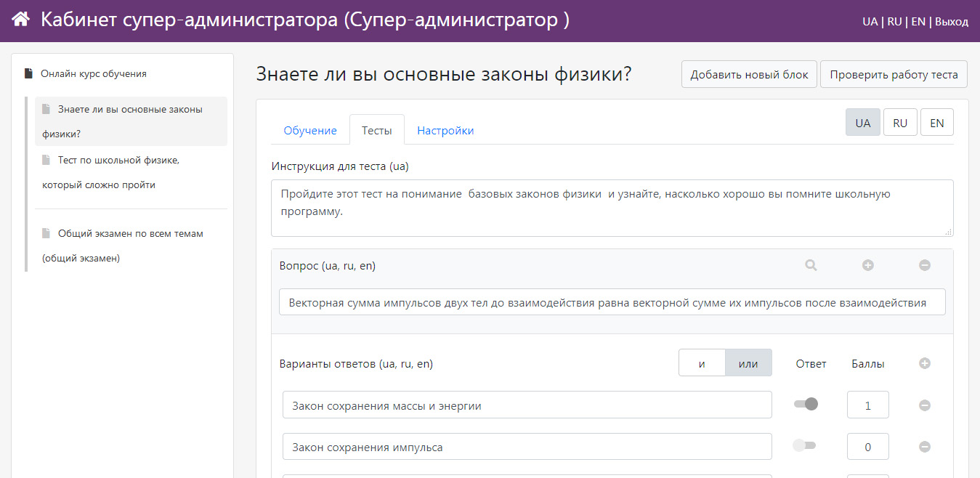
Task: Click the minus icon in question header
Action: tap(925, 266)
